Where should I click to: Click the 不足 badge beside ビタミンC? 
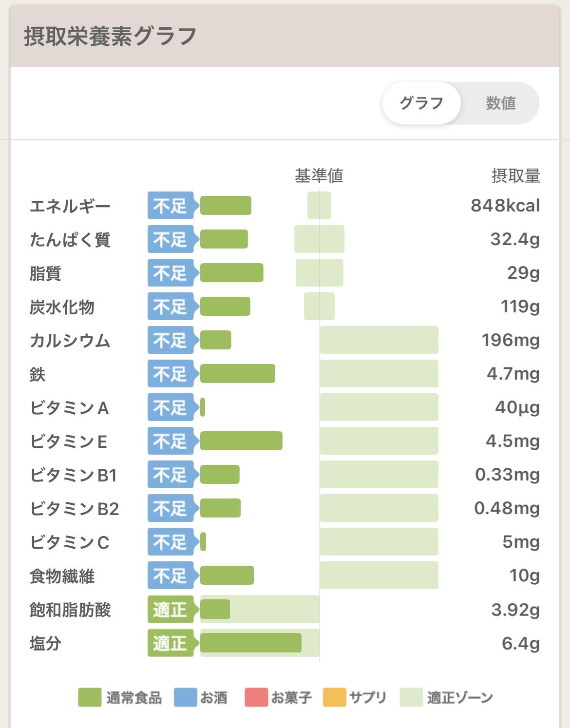point(173,542)
